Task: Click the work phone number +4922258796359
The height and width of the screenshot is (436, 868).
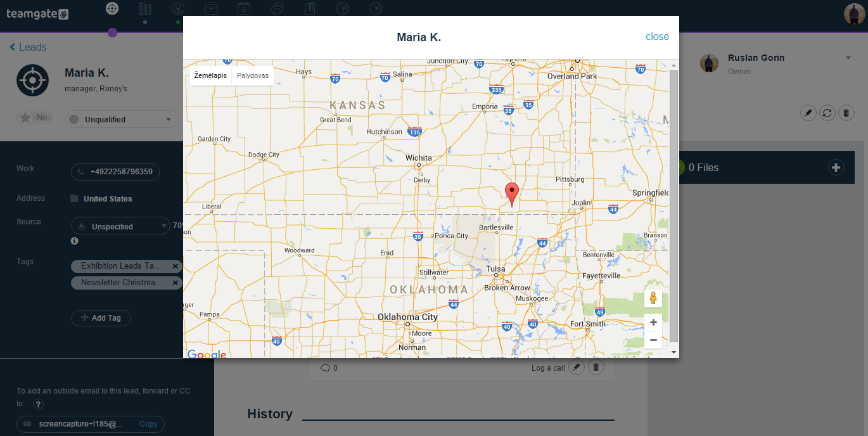Action: pos(115,172)
